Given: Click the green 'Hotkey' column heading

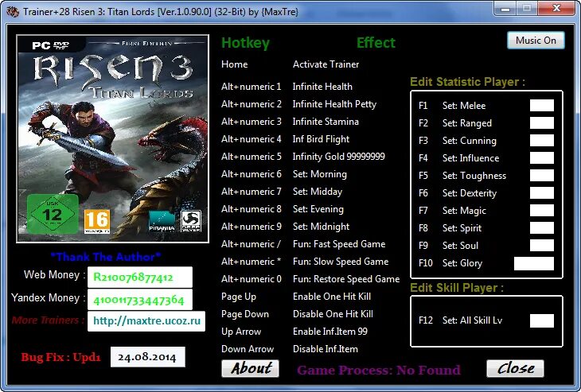Looking at the screenshot, I should 245,43.
